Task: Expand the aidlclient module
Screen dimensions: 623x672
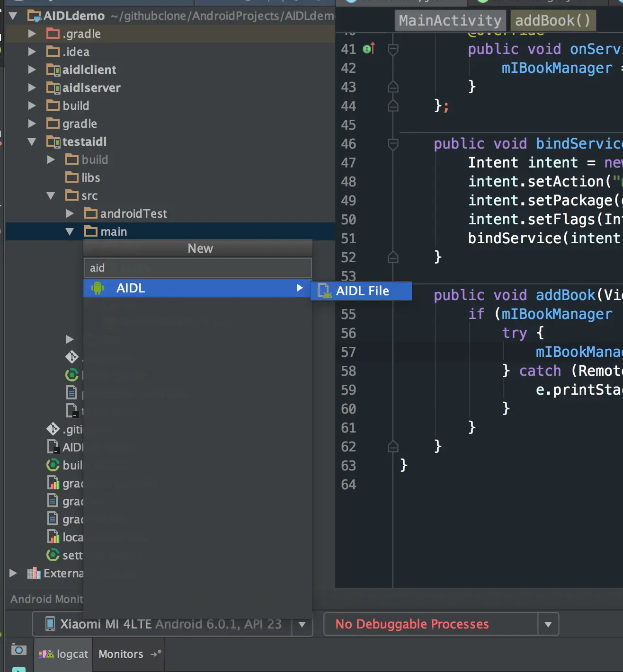Action: [x=32, y=70]
